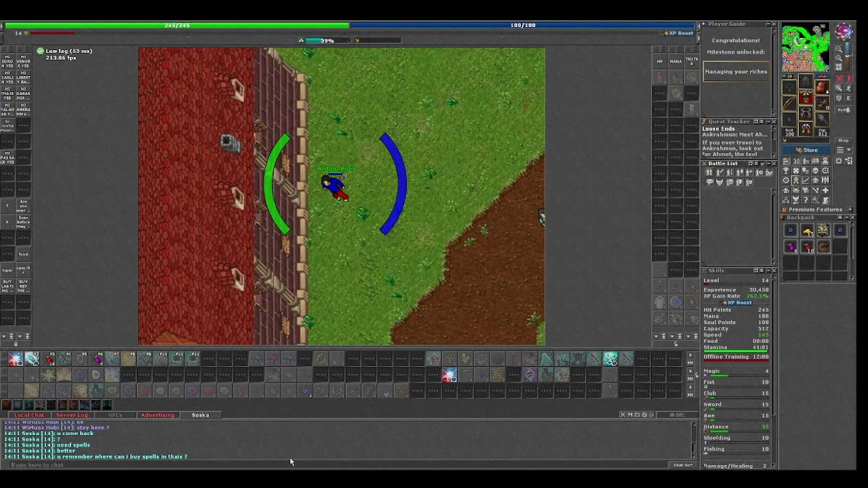This screenshot has width=868, height=488.
Task: Open the Managing your riches milestone
Action: (x=736, y=71)
